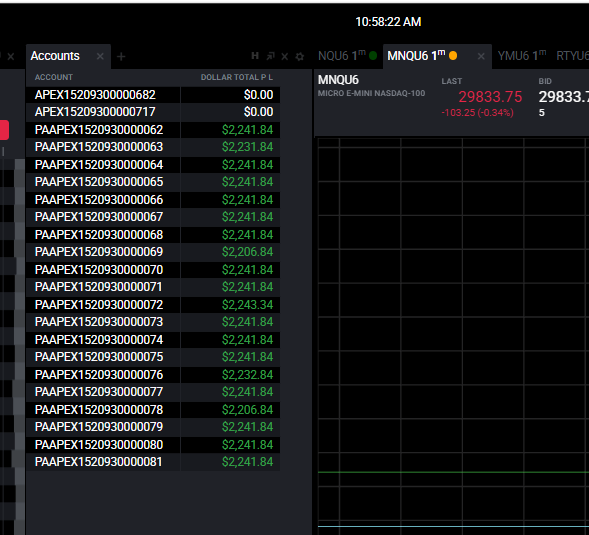Close the MNQU6 1m chart tab
The width and height of the screenshot is (589, 535).
481,56
